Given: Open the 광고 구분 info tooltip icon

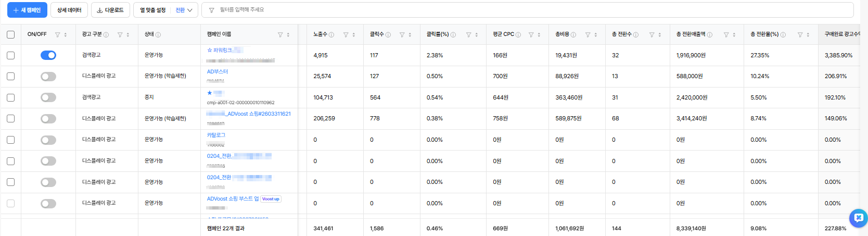Looking at the screenshot, I should (x=106, y=35).
